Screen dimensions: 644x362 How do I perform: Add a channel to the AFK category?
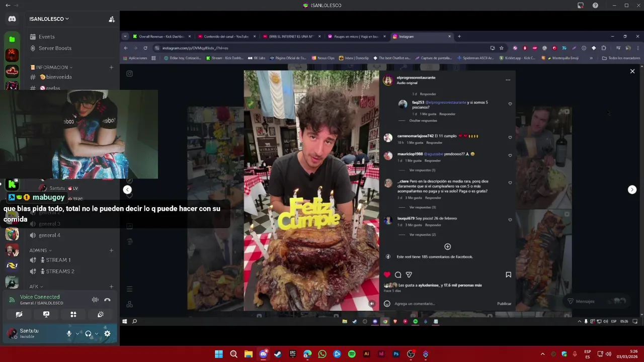(111, 287)
